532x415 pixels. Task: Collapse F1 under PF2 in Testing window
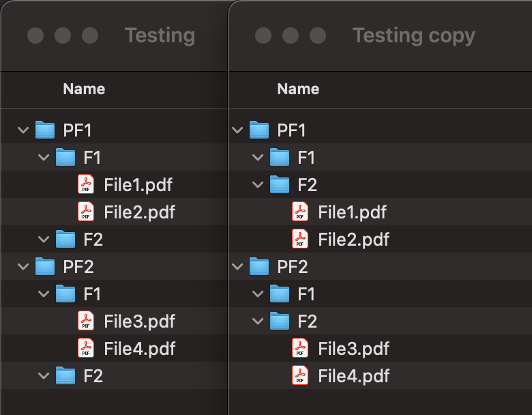44,294
